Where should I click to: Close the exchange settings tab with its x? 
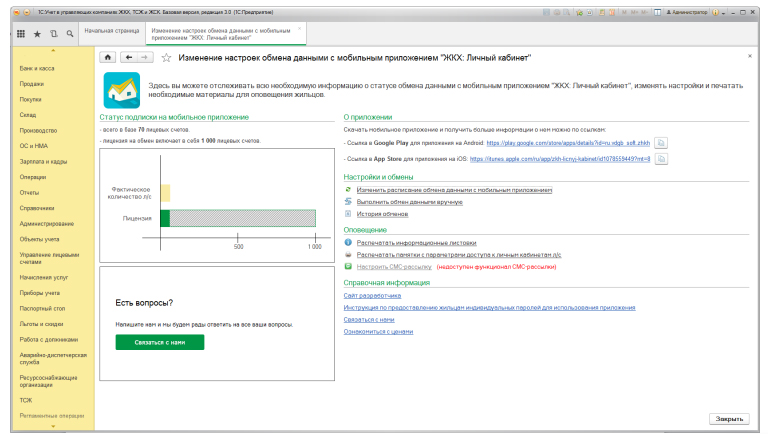[300, 28]
